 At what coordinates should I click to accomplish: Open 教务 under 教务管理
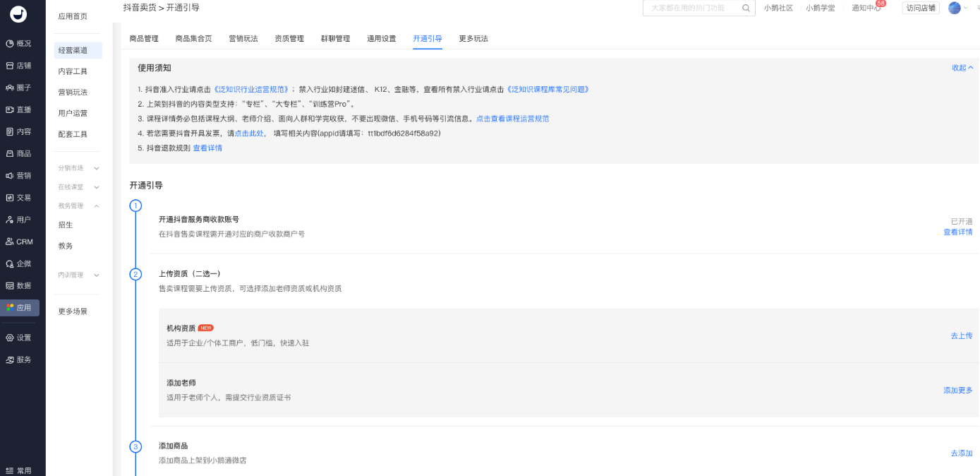coord(66,246)
